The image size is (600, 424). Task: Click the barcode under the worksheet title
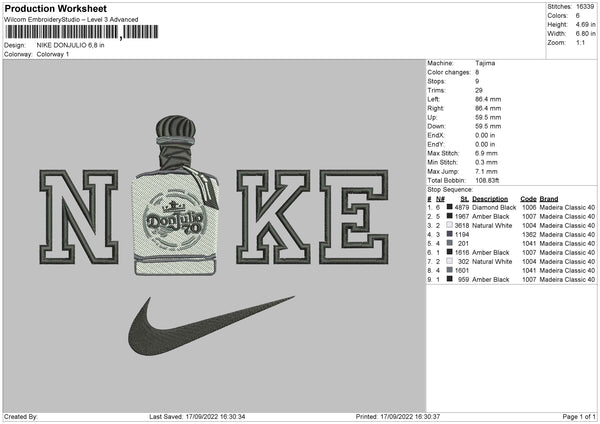pyautogui.click(x=81, y=32)
